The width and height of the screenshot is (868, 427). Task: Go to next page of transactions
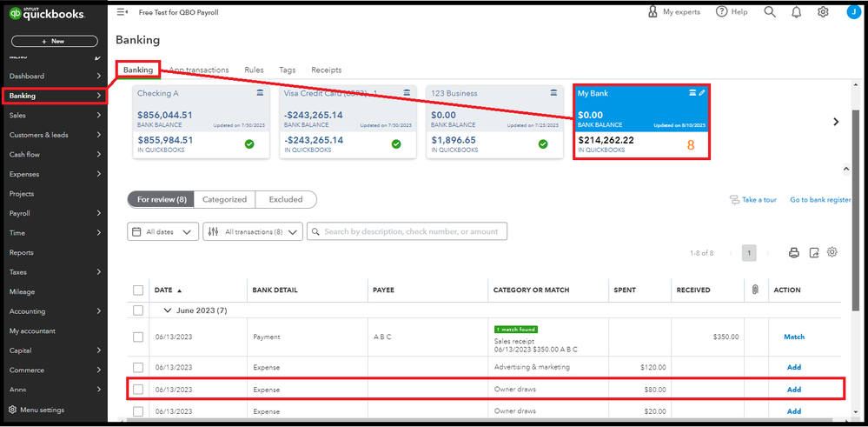click(x=767, y=253)
